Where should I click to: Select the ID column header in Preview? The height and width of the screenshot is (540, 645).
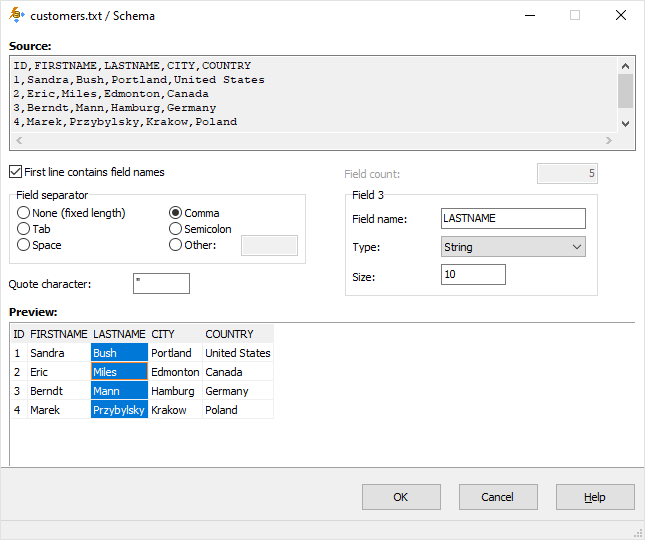pyautogui.click(x=19, y=334)
